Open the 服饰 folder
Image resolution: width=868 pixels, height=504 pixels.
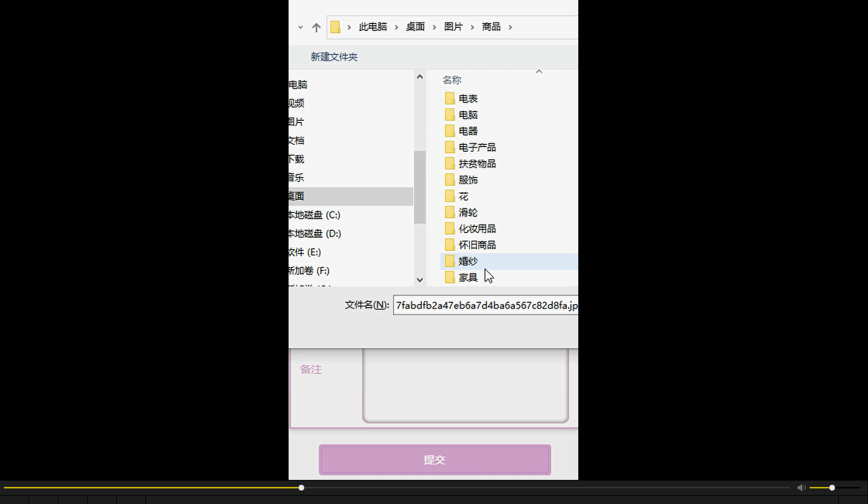(468, 179)
